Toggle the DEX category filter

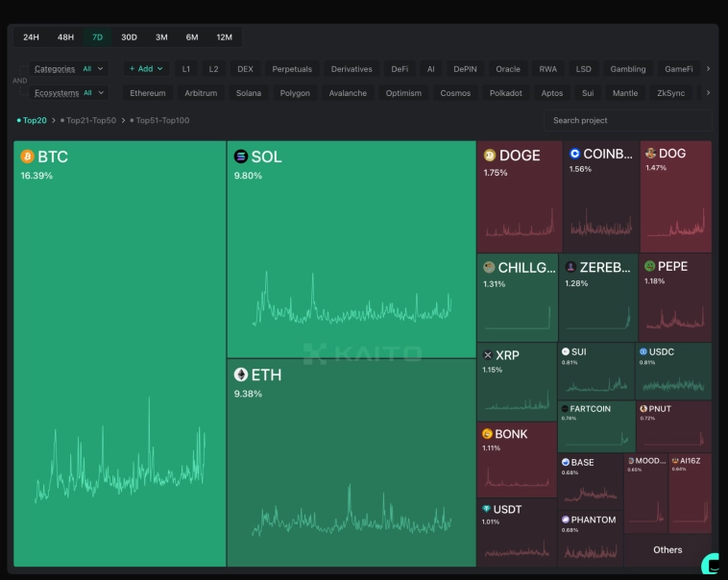coord(245,69)
